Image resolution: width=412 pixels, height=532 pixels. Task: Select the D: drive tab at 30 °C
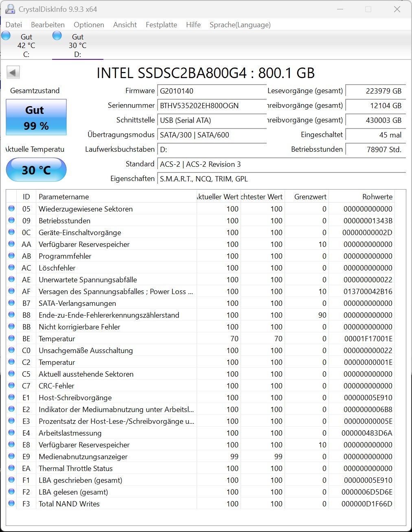point(77,45)
